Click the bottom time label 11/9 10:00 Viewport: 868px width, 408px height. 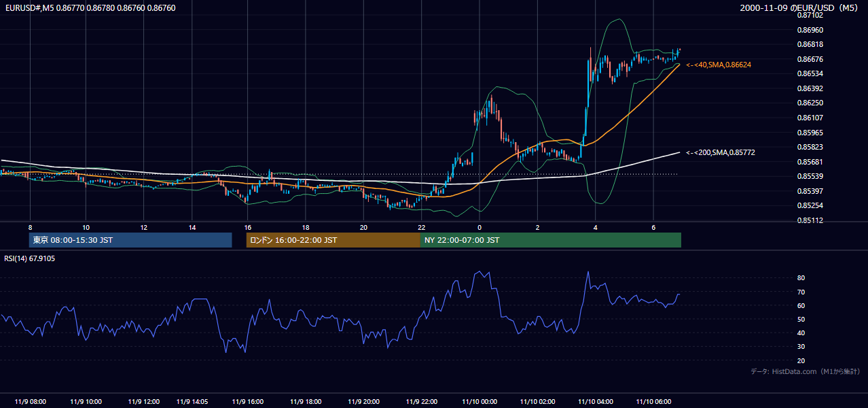pos(86,401)
